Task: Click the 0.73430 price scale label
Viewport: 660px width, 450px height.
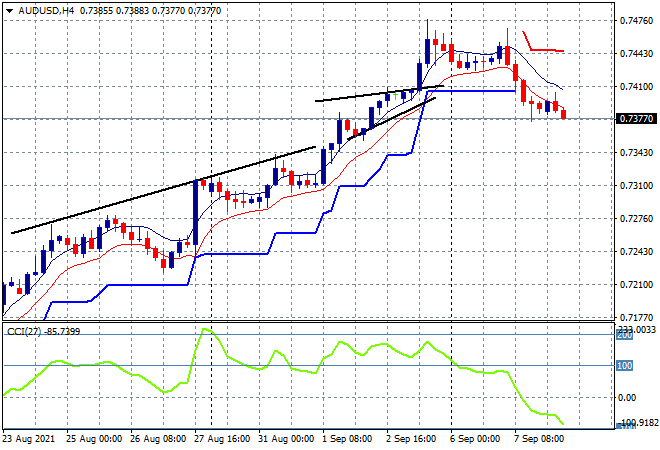Action: coord(636,152)
